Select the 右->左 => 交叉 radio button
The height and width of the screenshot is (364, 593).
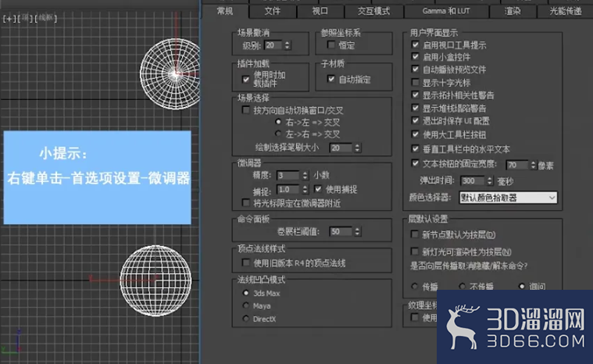coord(278,122)
